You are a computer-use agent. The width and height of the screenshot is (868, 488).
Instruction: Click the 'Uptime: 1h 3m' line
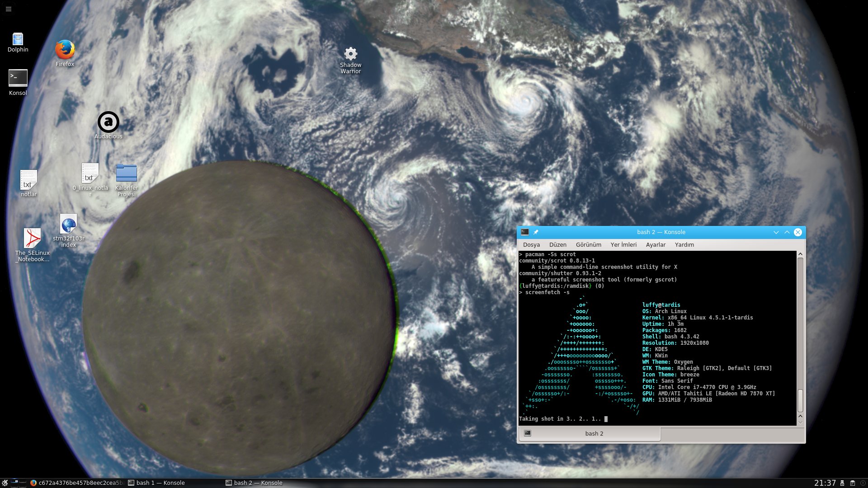663,324
